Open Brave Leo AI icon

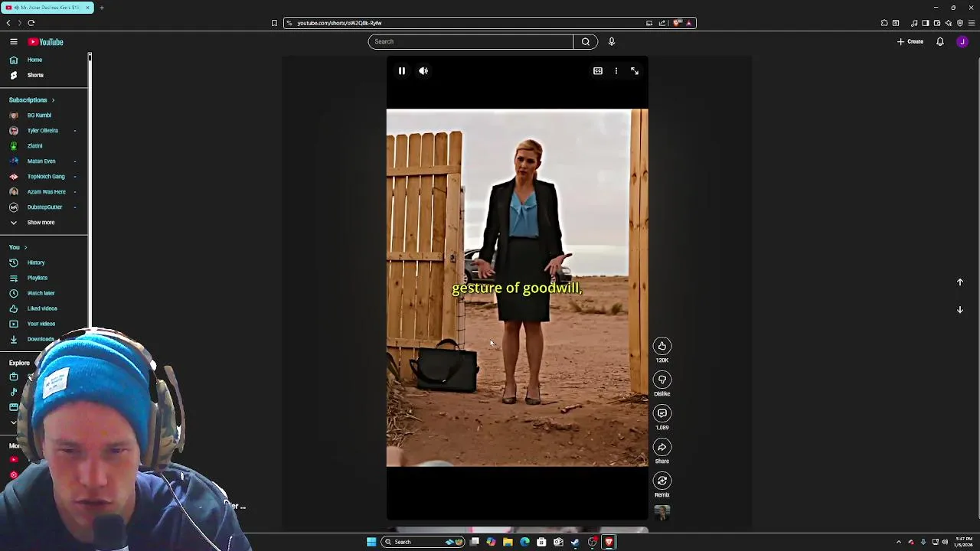pos(949,23)
